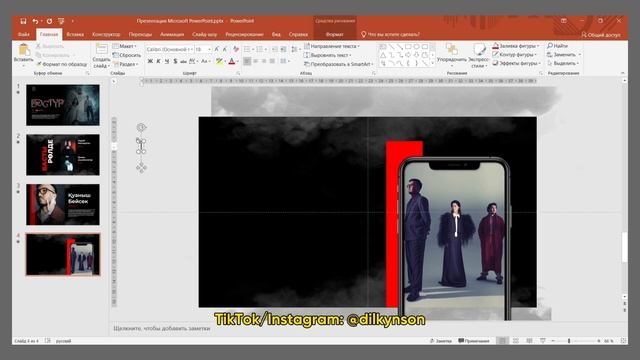Select the straight line shape
This screenshot has height=360, width=640.
[391, 47]
